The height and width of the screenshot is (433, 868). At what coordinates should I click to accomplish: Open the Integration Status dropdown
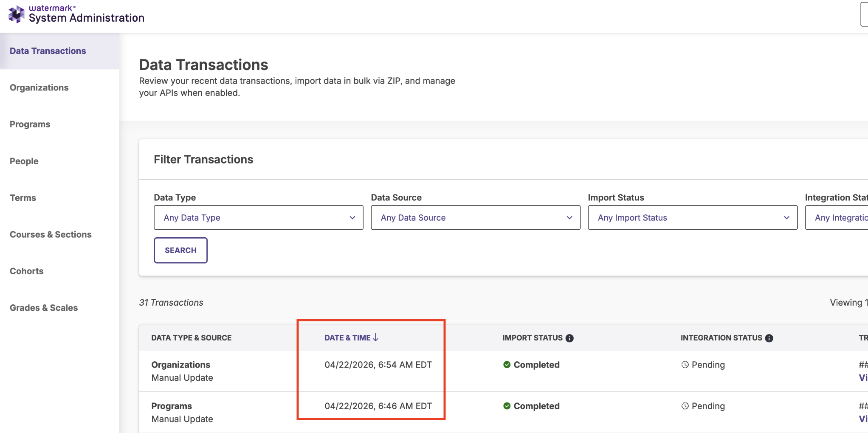coord(837,218)
